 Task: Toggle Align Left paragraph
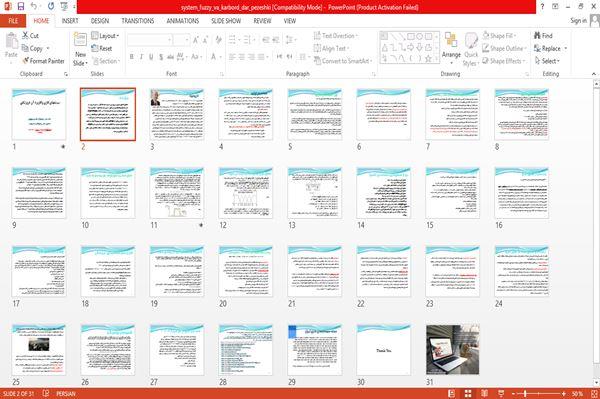[x=232, y=57]
